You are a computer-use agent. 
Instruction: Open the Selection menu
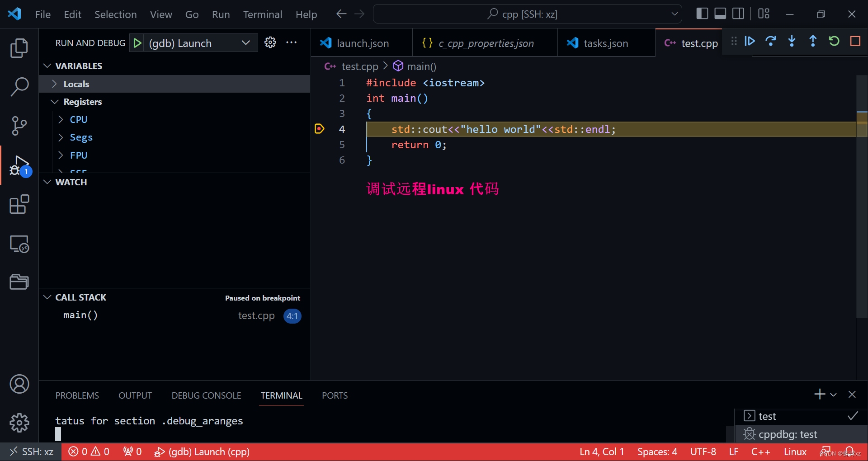tap(115, 14)
